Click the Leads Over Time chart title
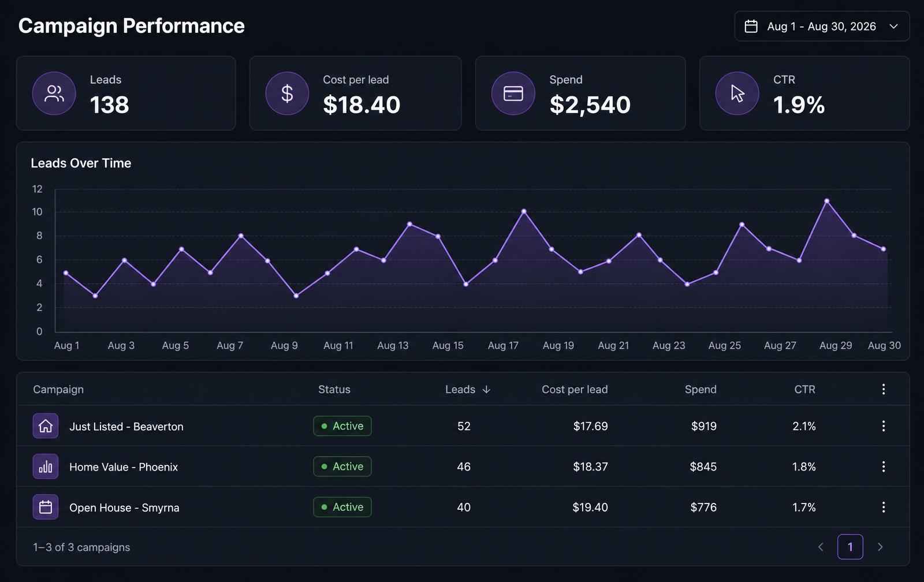924x582 pixels. coord(81,163)
